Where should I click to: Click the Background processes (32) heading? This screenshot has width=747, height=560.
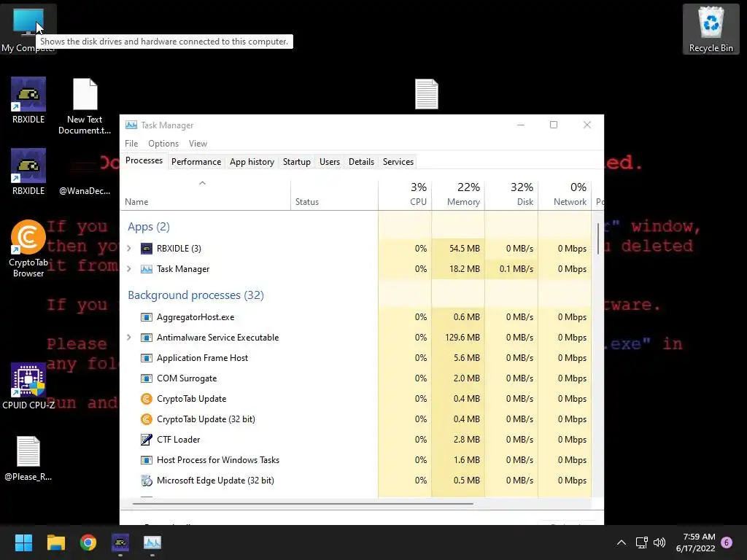(x=196, y=295)
